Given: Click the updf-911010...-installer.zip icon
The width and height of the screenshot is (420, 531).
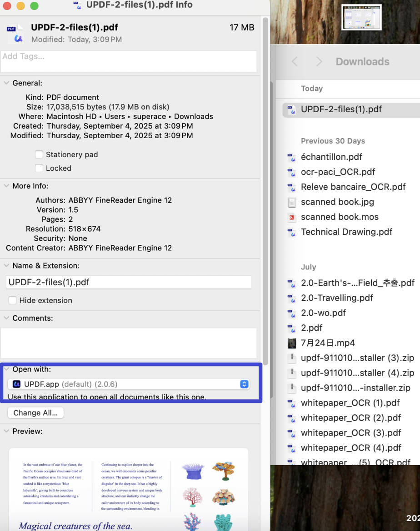Looking at the screenshot, I should [291, 388].
